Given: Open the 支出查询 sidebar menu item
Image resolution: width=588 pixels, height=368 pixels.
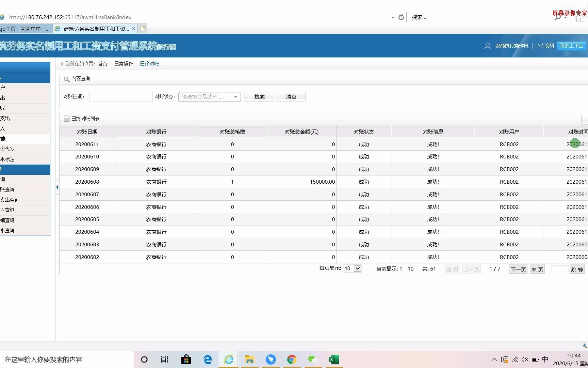Looking at the screenshot, I should click(x=25, y=200).
